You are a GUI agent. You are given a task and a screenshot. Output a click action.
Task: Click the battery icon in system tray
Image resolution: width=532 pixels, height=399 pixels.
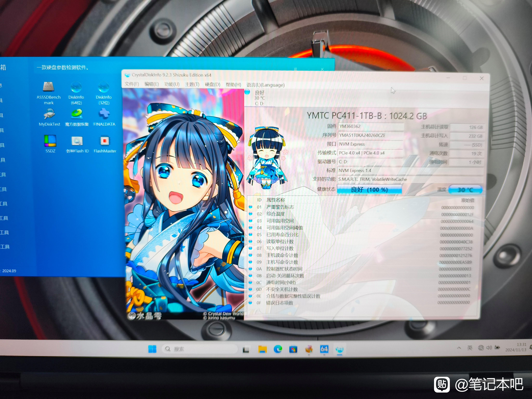pyautogui.click(x=497, y=347)
